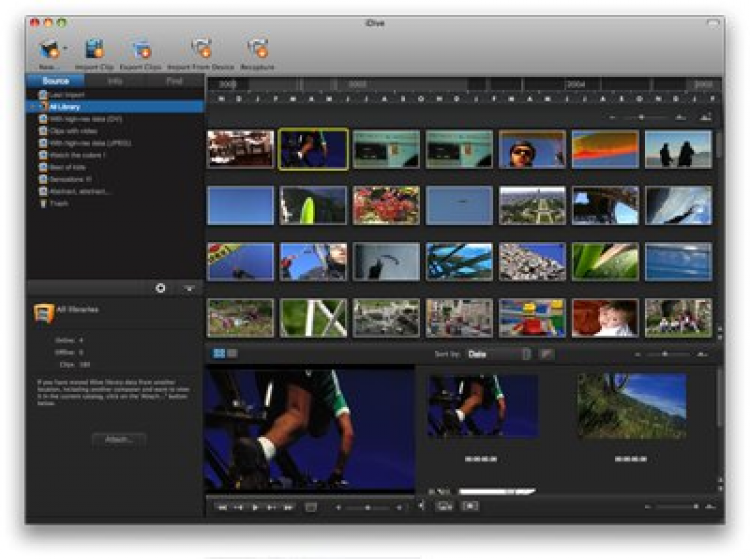Image resolution: width=750 pixels, height=559 pixels.
Task: Collapse the All Library disclosure triangle
Action: tap(33, 107)
